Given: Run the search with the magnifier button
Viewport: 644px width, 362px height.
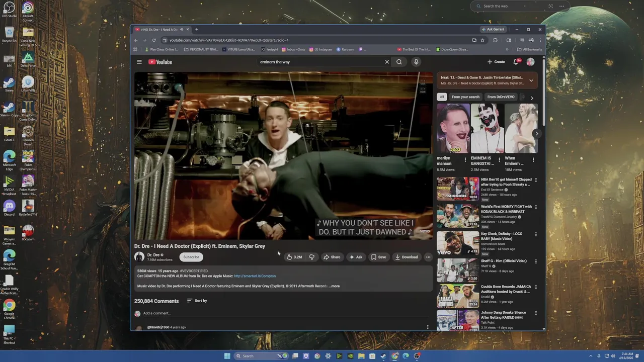Looking at the screenshot, I should point(399,62).
